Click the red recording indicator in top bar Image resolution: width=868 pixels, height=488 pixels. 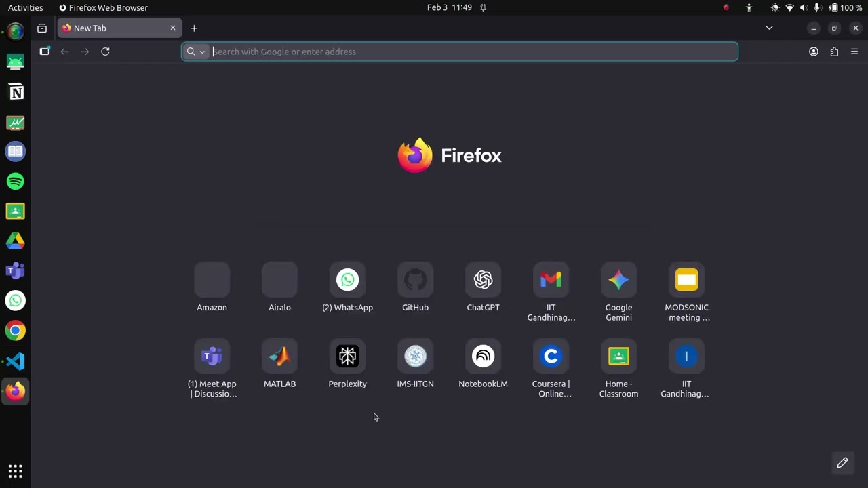click(726, 8)
